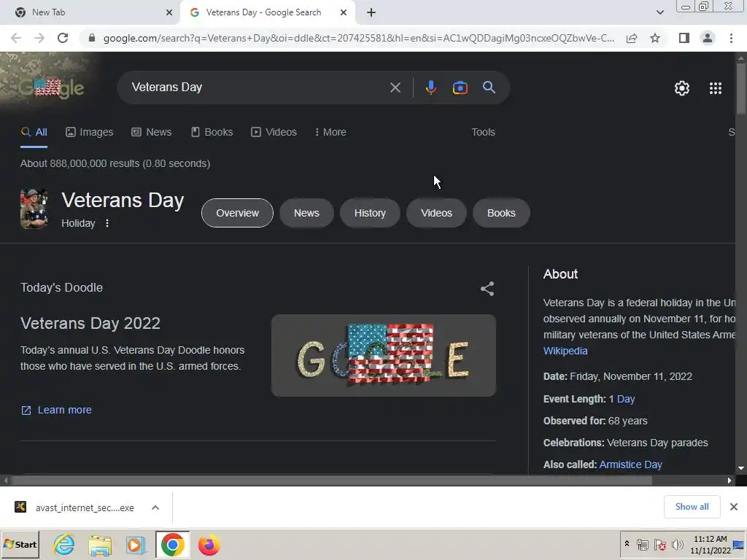
Task: Open Google quick settings gear
Action: pyautogui.click(x=682, y=88)
